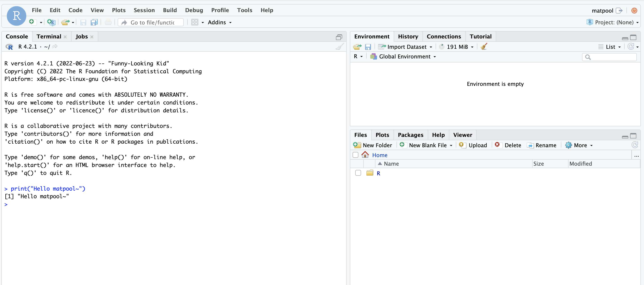Viewport: 644px width, 285px height.
Task: Refresh the Environment pane
Action: 631,47
